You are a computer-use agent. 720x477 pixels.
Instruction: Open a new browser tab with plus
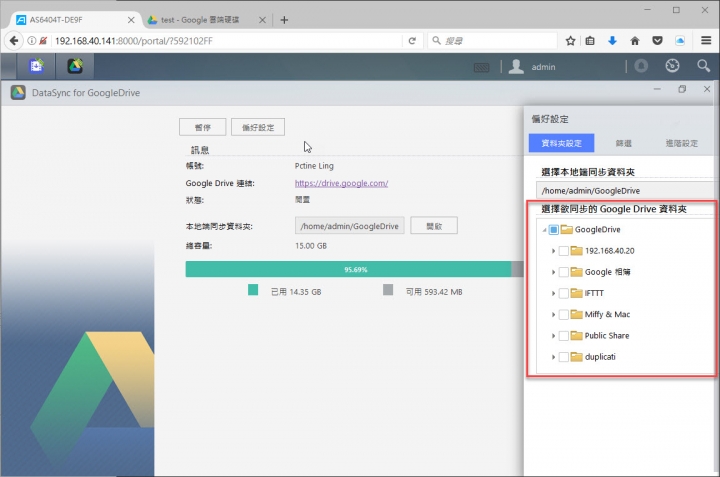(x=284, y=20)
